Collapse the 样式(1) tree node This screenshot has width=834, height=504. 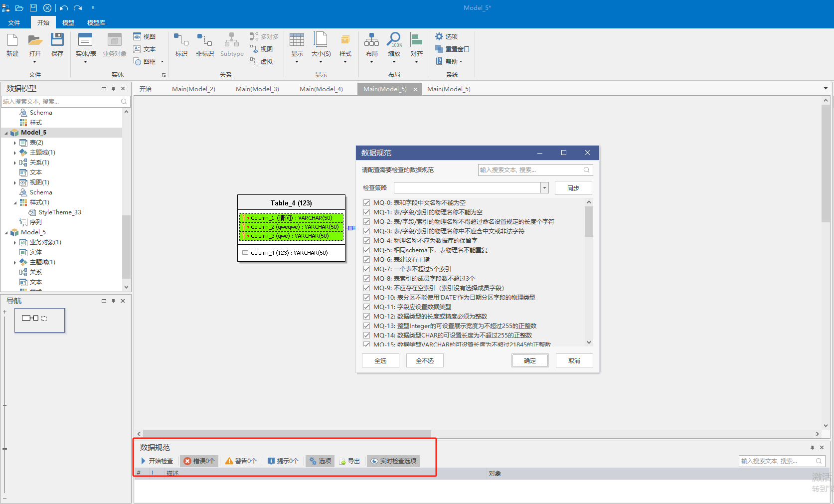tap(15, 202)
